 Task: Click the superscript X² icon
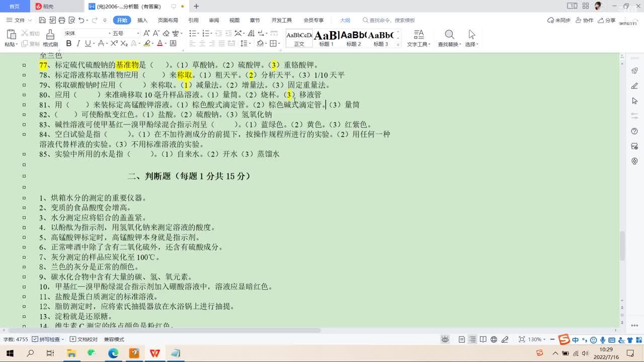tap(114, 44)
